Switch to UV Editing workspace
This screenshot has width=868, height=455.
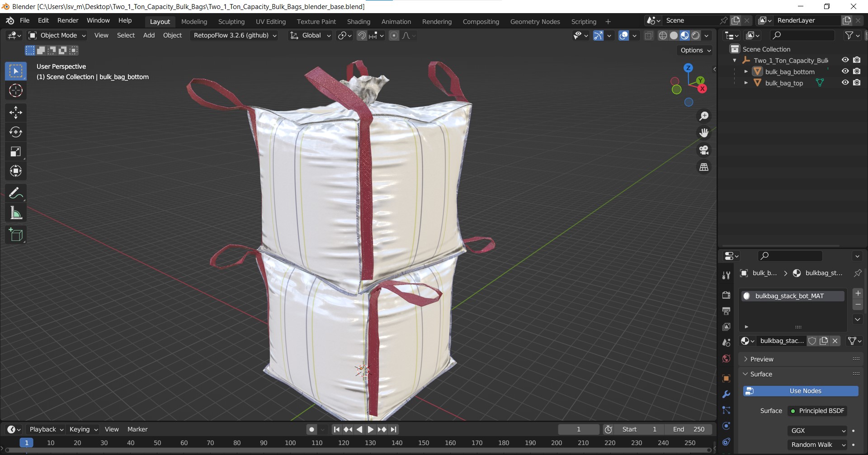coord(271,22)
